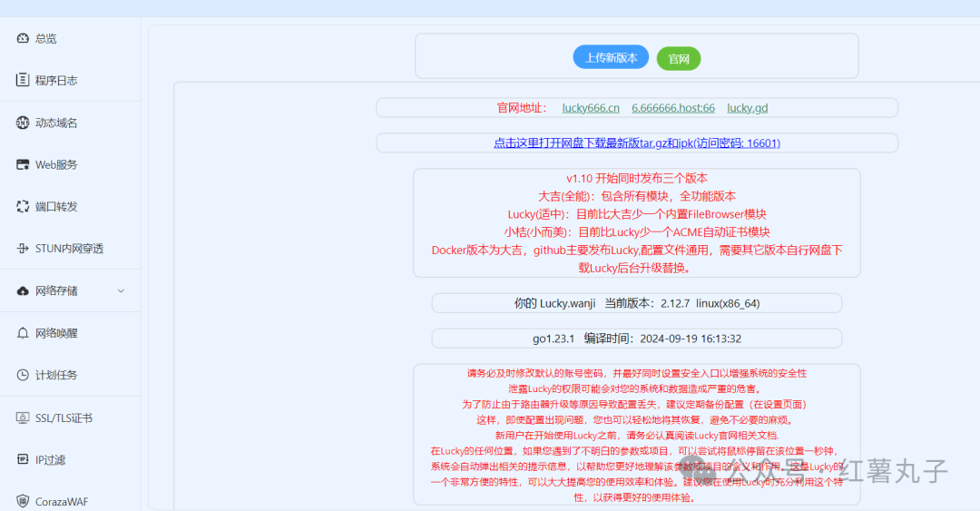Open the 网盘下载最新版tar.gz和ipk link

[x=637, y=143]
